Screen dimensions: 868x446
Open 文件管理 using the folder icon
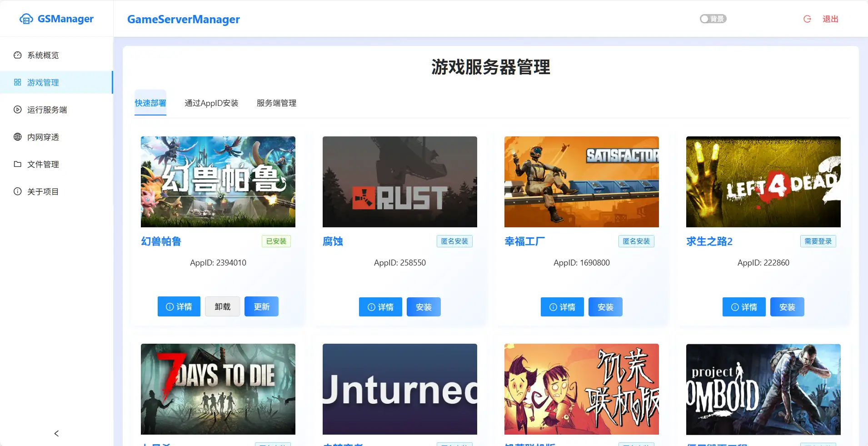click(x=17, y=164)
